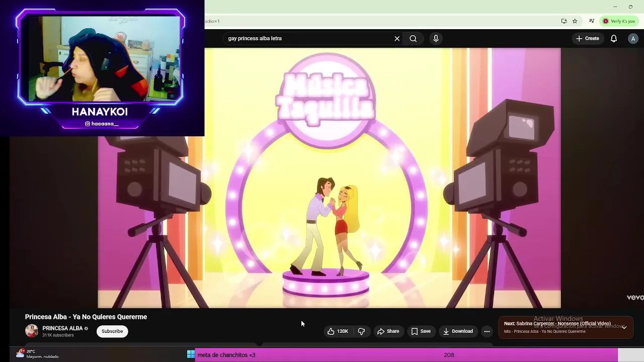
Task: Click 'Next: Sabrina Carpenter - Nonsense' text
Action: tap(557, 324)
